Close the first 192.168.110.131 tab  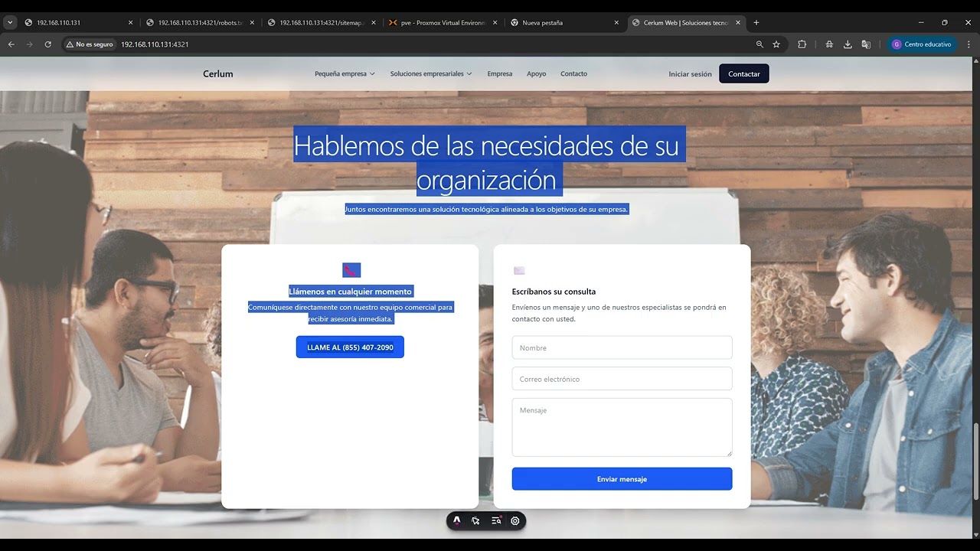click(x=130, y=23)
